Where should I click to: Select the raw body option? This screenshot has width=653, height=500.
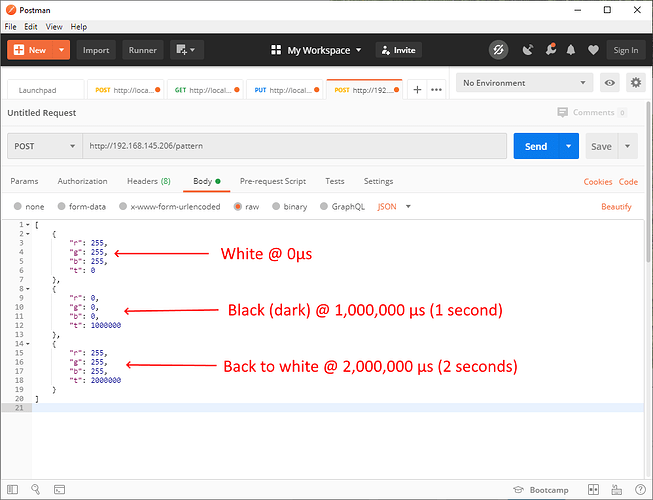(247, 206)
